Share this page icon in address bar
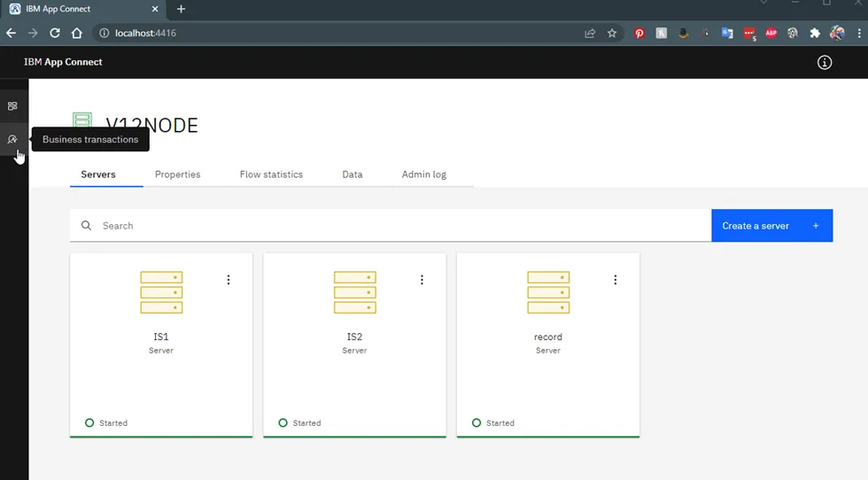The width and height of the screenshot is (868, 480). click(590, 34)
